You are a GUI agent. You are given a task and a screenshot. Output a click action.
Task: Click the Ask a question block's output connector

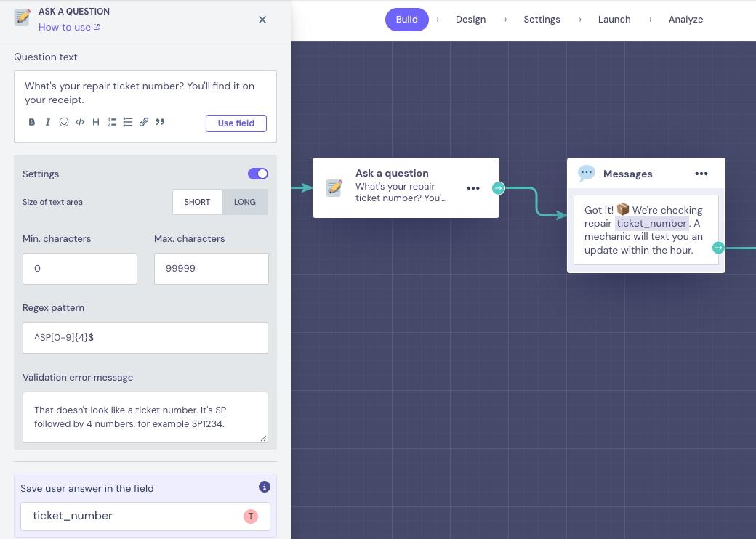pos(499,188)
